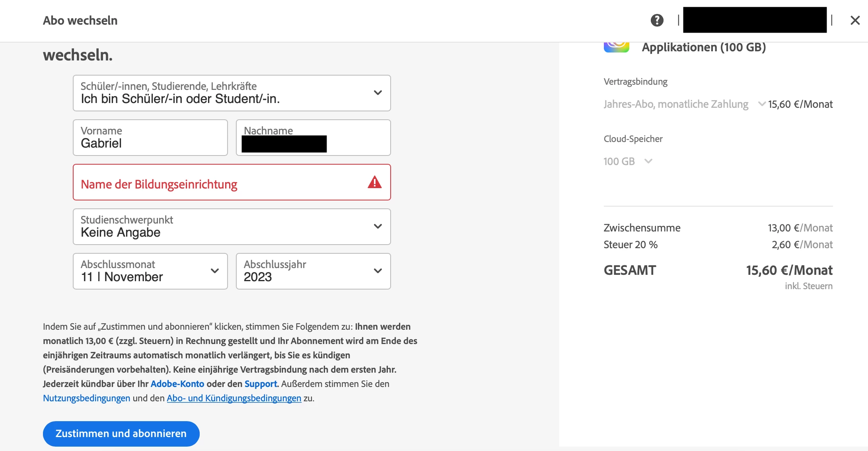868x451 pixels.
Task: Click the red warning triangle icon
Action: click(x=374, y=183)
